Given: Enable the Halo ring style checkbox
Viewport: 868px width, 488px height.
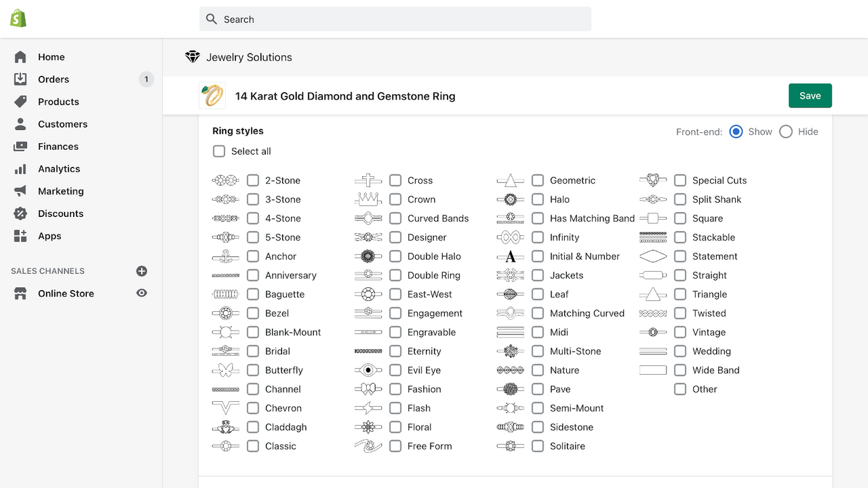Looking at the screenshot, I should [x=538, y=199].
